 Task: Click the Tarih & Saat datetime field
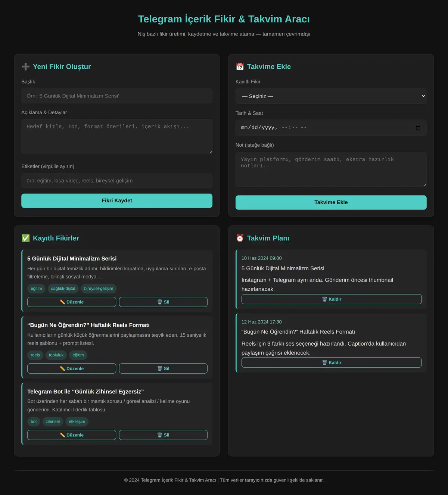pyautogui.click(x=331, y=128)
